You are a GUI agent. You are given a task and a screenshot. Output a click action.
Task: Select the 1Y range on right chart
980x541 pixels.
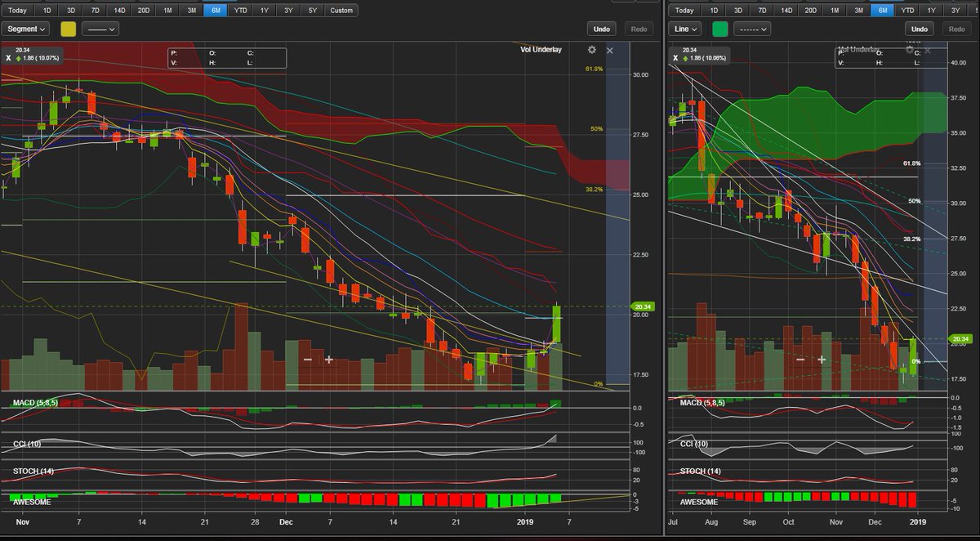coord(932,10)
